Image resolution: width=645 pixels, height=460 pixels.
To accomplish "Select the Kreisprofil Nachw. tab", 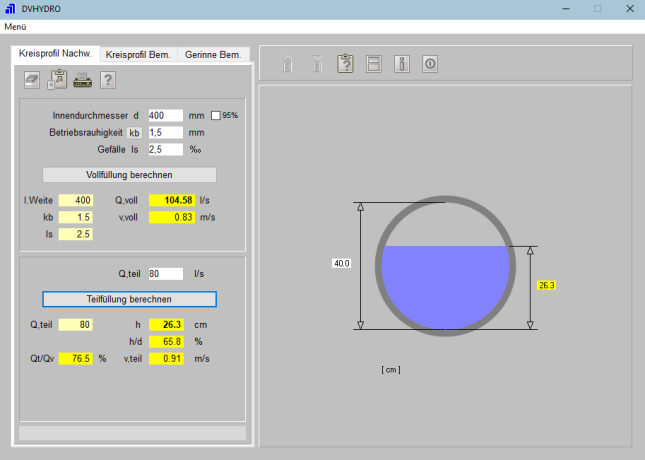I will click(x=55, y=53).
